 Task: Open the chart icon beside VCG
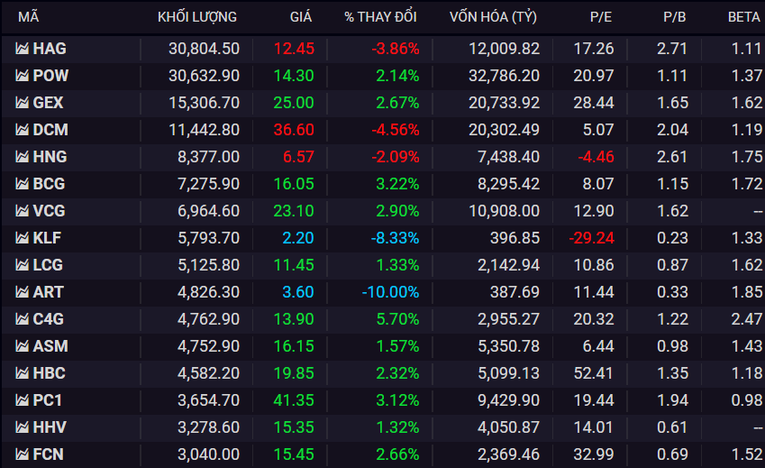click(22, 210)
